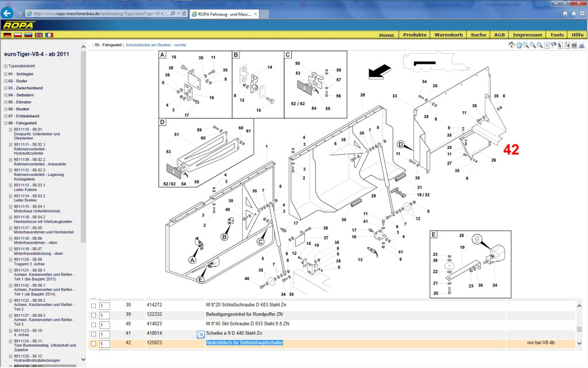This screenshot has width=588, height=368.
Task: Click the Schutzdeckel am Bunker - rechts breadcrumb
Action: [156, 45]
